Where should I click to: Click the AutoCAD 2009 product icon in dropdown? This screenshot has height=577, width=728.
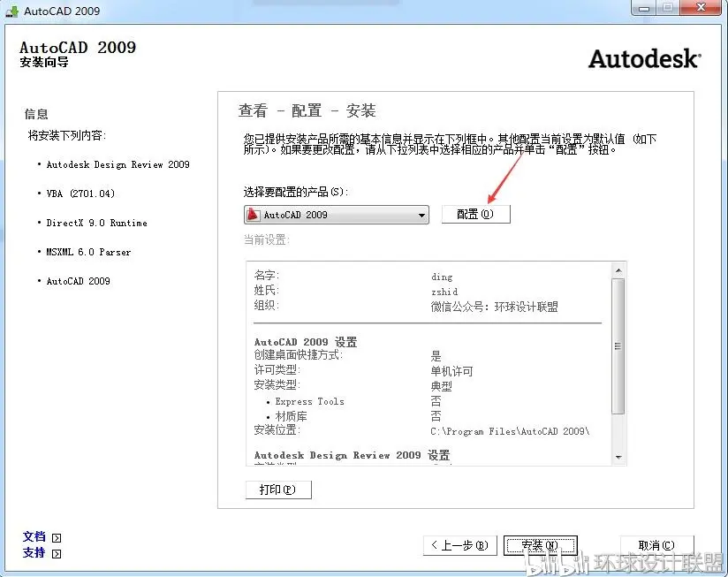pyautogui.click(x=253, y=215)
